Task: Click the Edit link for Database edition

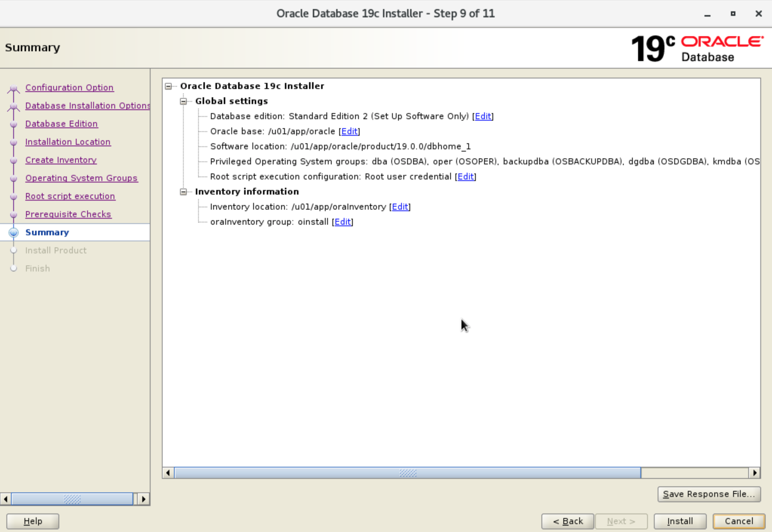Action: (x=483, y=116)
